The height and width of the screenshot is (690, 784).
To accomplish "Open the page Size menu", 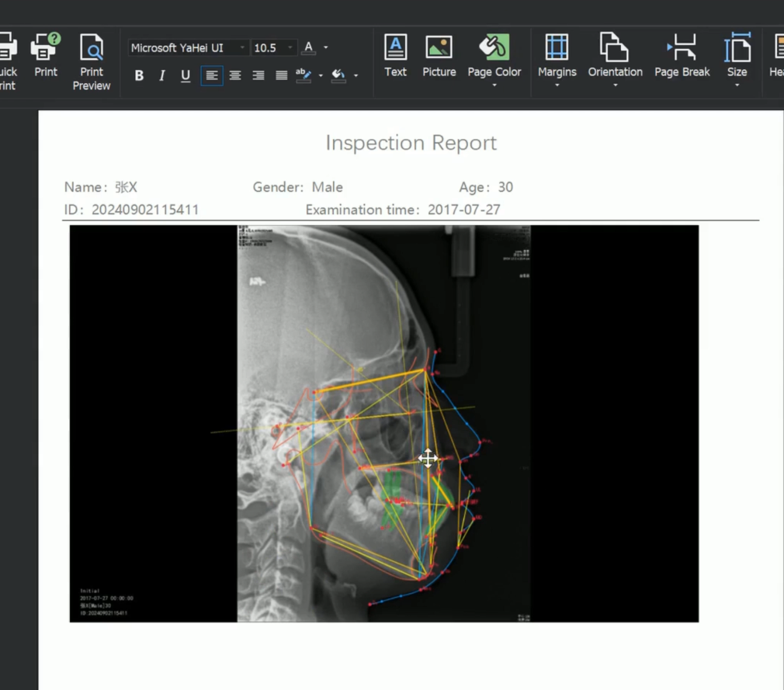I will pos(737,59).
